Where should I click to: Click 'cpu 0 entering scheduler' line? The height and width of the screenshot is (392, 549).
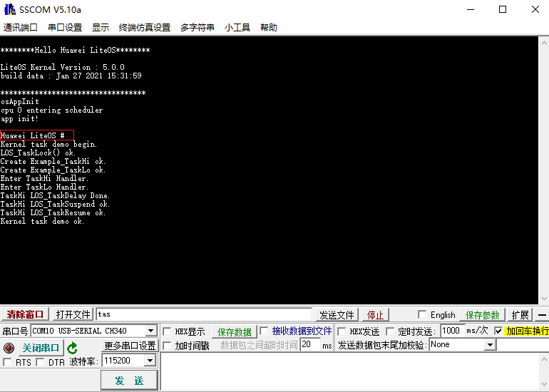[51, 110]
